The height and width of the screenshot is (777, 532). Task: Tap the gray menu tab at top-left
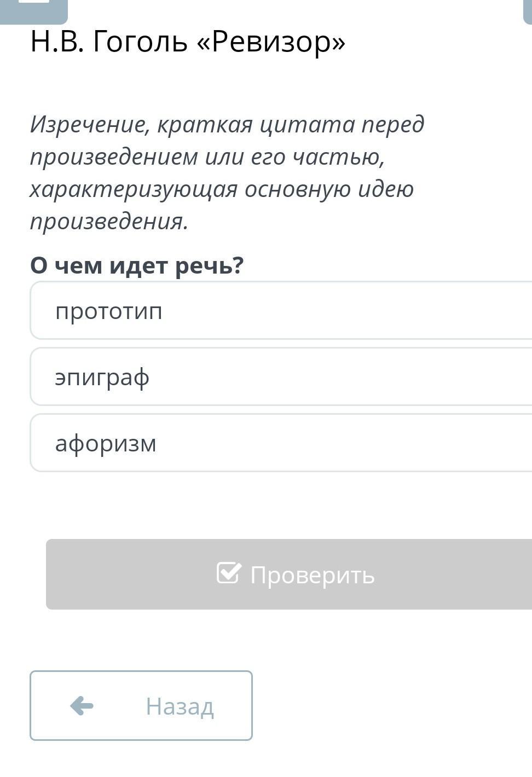34,10
